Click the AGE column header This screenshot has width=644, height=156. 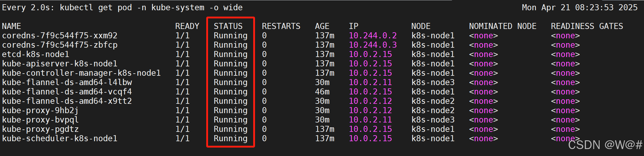coord(322,26)
